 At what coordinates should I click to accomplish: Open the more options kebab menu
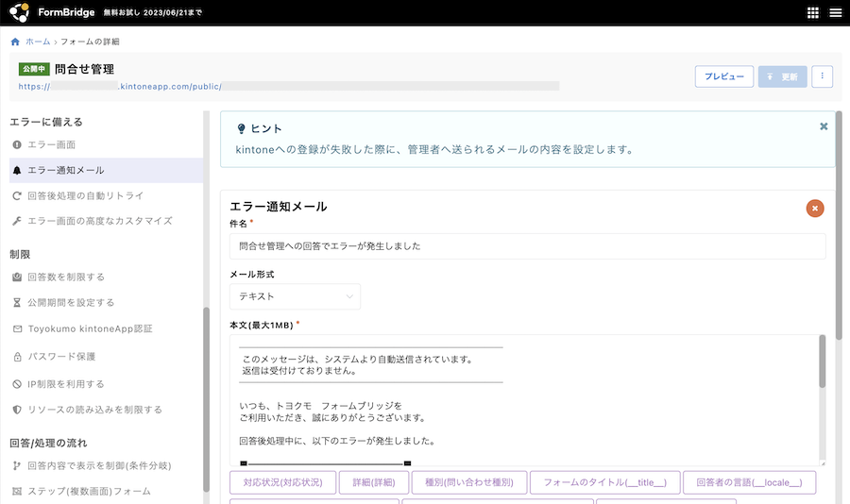(x=822, y=76)
